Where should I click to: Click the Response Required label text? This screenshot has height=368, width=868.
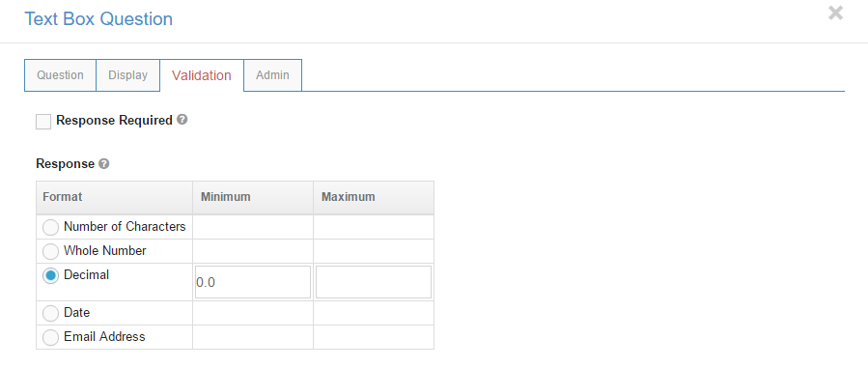tap(115, 120)
